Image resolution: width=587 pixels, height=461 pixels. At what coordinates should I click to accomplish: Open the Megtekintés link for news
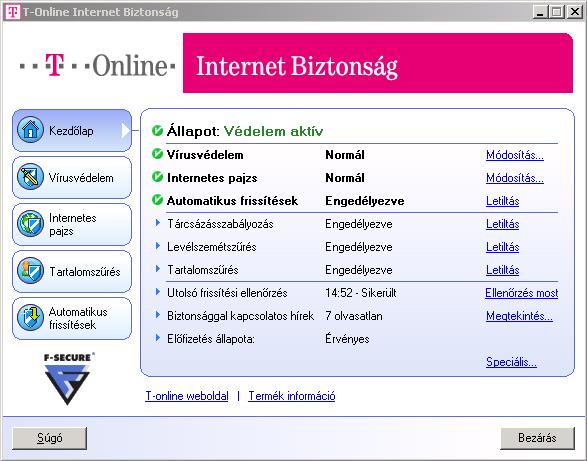tap(519, 316)
